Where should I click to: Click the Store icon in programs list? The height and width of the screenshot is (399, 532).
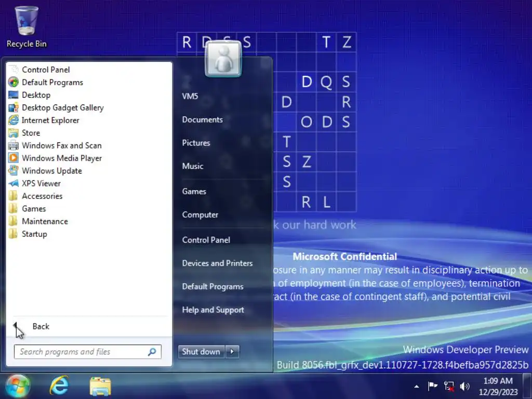(x=13, y=132)
